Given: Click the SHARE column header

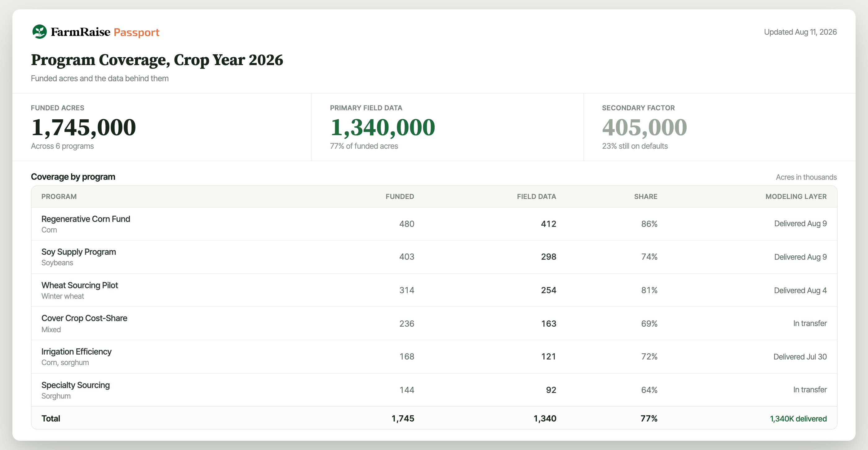Looking at the screenshot, I should pos(646,196).
